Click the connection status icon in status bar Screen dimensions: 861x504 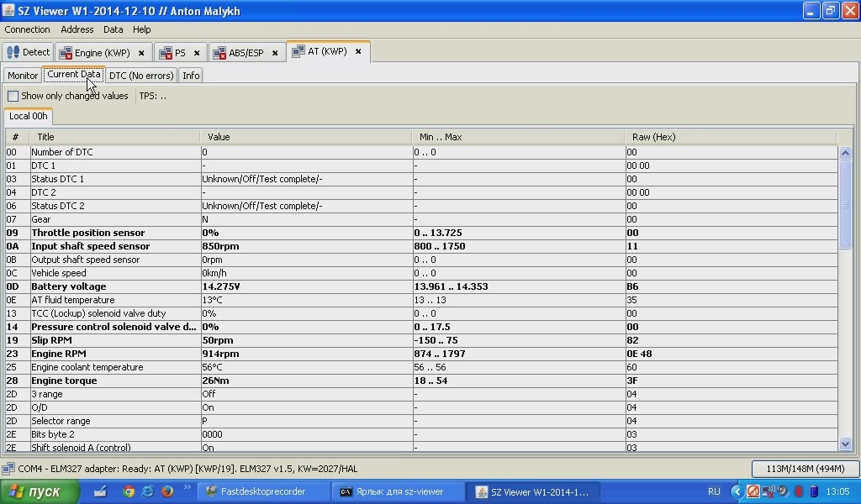8,469
